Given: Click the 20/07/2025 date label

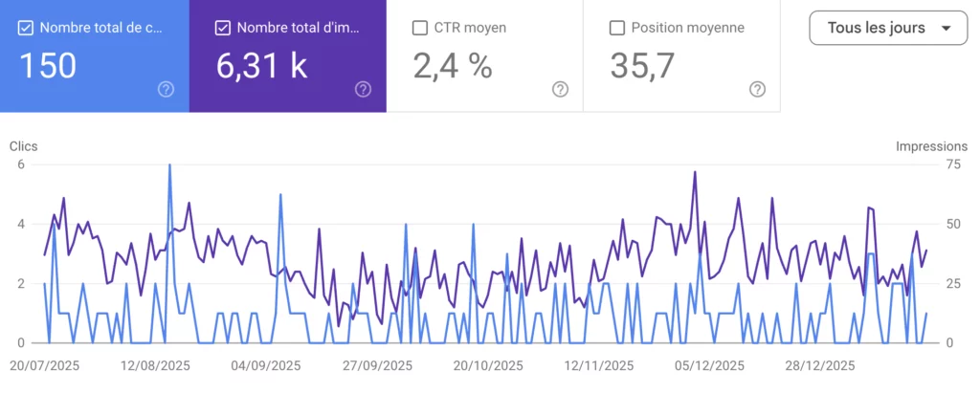Looking at the screenshot, I should [x=44, y=366].
